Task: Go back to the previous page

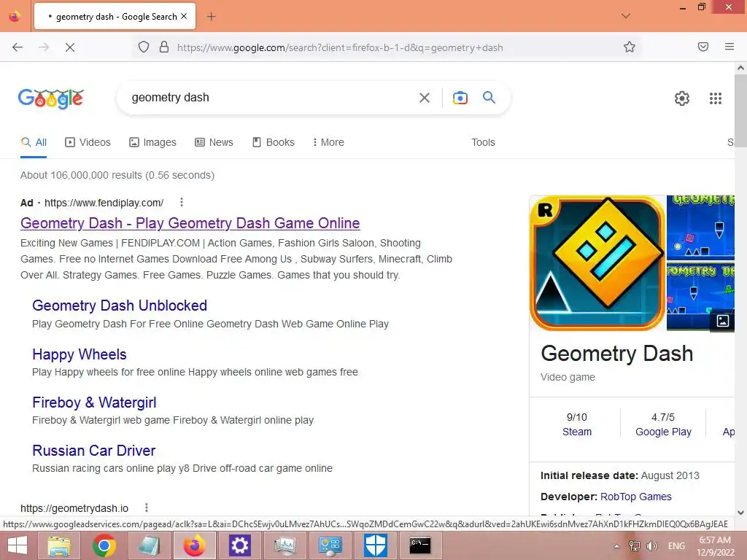Action: pos(18,47)
